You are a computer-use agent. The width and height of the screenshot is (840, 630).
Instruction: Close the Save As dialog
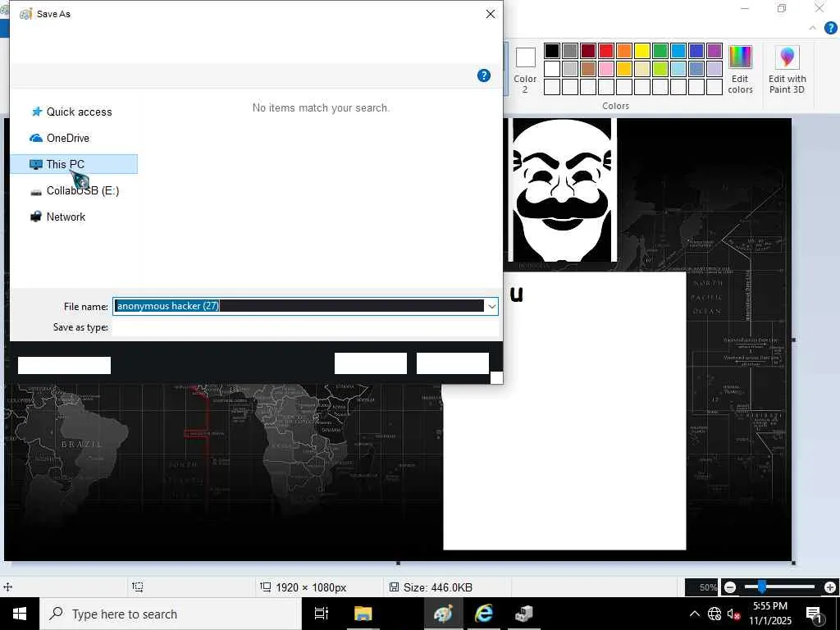coord(491,14)
